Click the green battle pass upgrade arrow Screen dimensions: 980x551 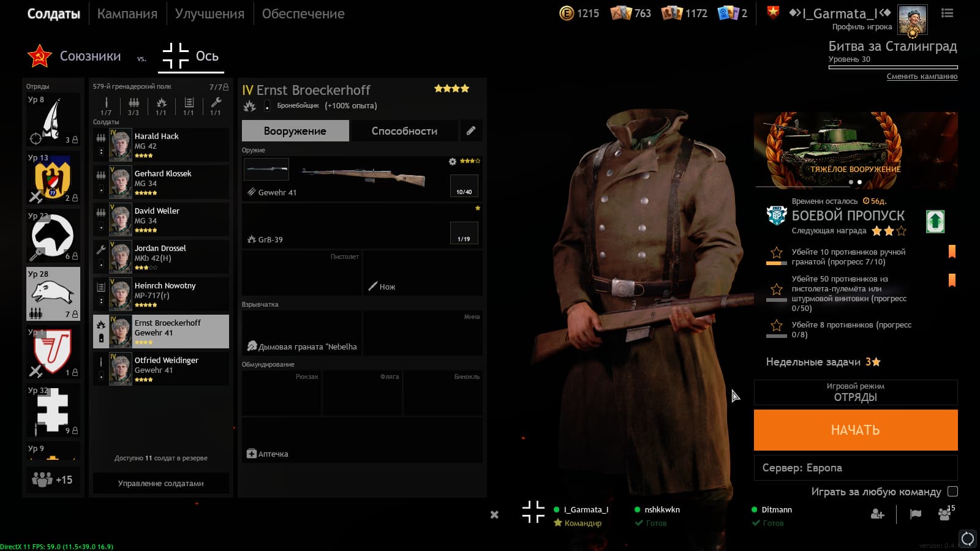click(935, 221)
